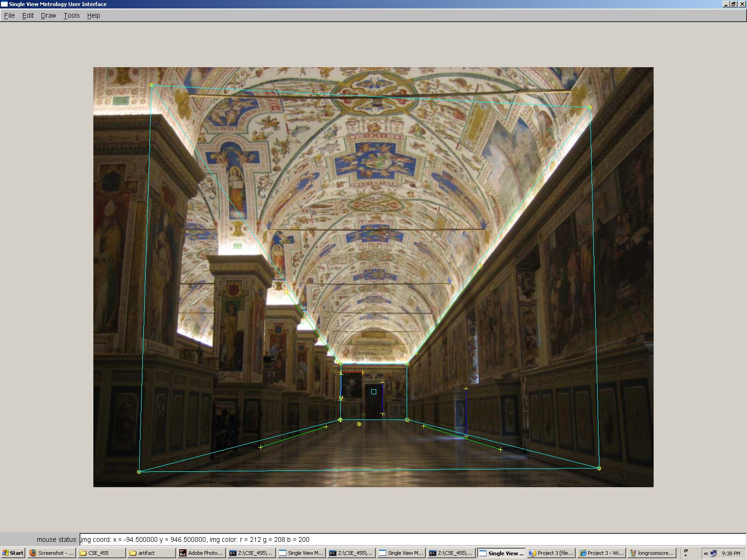Switch to the Project 3 [file... taskbar window
Image resolution: width=747 pixels, height=560 pixels.
[x=551, y=553]
